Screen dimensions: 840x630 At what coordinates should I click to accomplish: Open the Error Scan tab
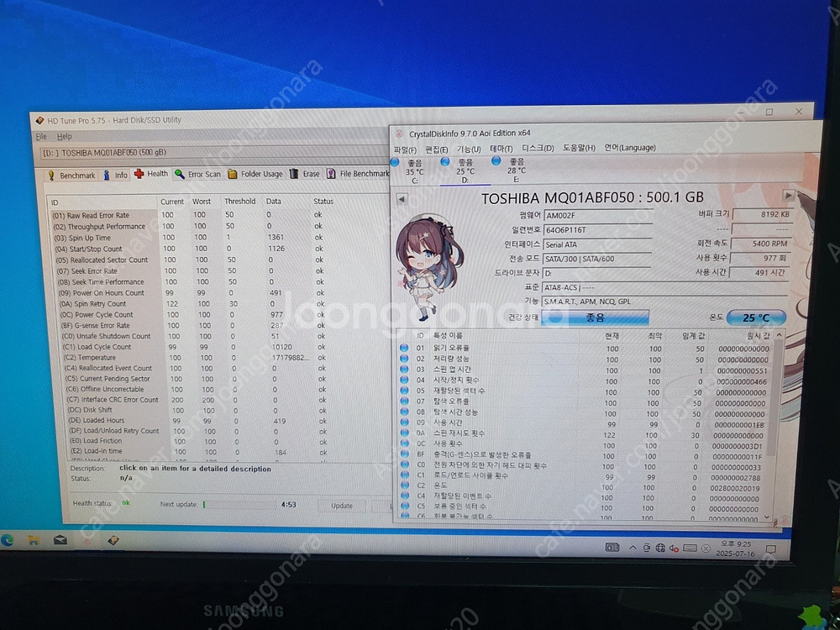pos(197,174)
